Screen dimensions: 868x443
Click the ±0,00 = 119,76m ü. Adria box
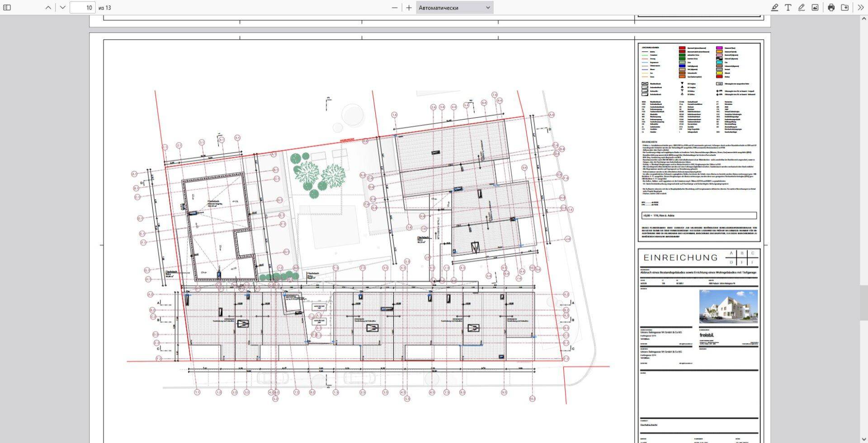(x=699, y=215)
